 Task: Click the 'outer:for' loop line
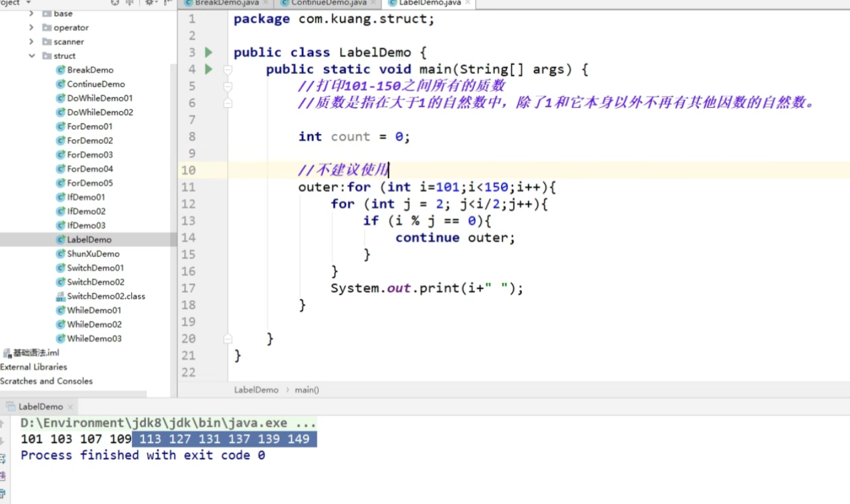coord(427,187)
